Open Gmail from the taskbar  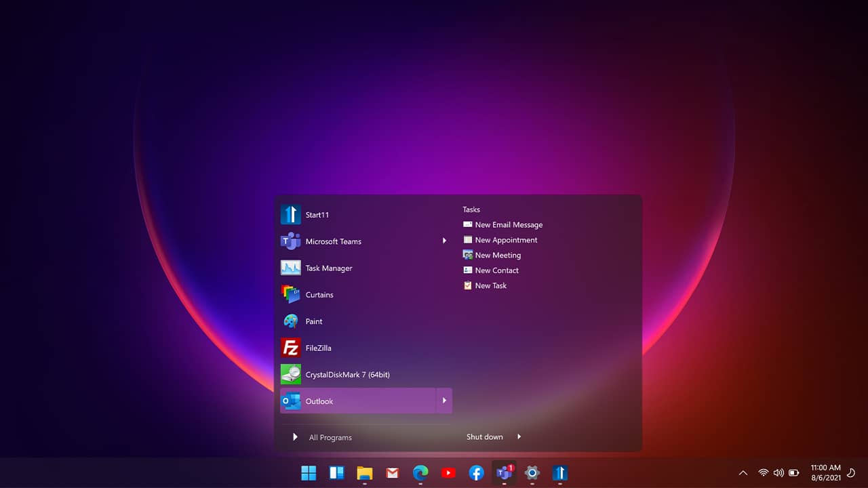tap(393, 473)
